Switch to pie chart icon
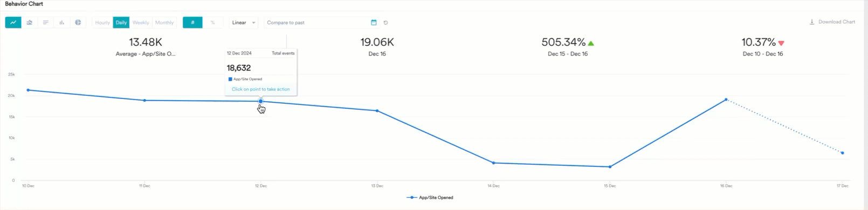This screenshot has width=868, height=210. coord(78,23)
